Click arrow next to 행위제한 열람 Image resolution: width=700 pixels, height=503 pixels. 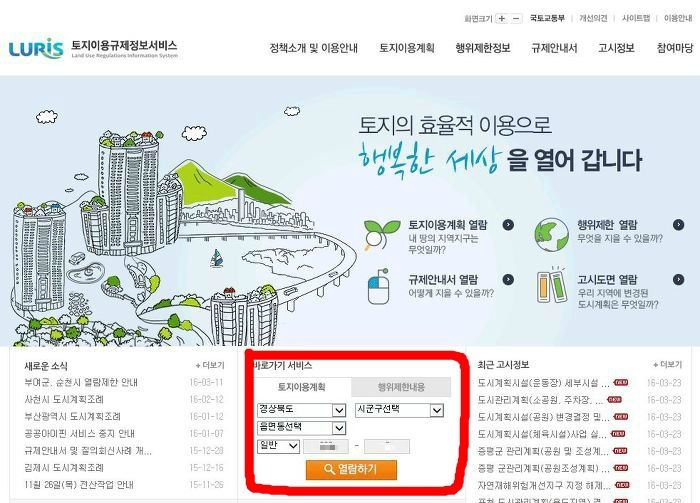[x=679, y=224]
